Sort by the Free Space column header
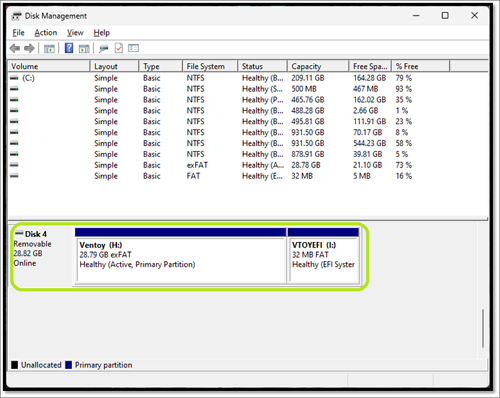 [371, 66]
